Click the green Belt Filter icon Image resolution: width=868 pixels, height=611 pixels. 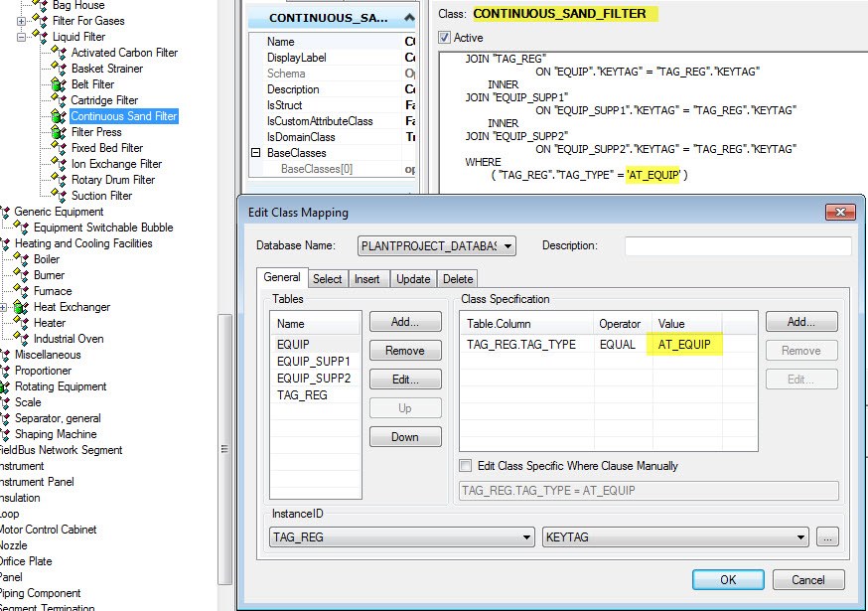[59, 84]
